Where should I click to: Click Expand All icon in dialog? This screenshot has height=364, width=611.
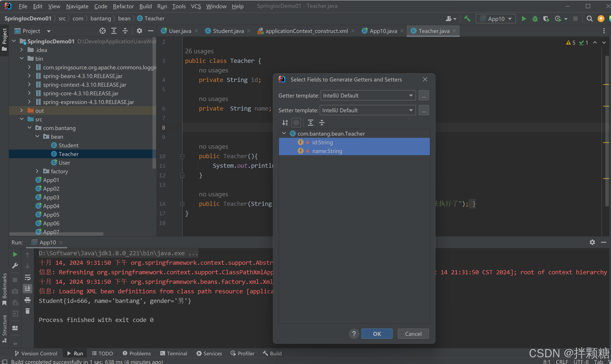coord(311,123)
